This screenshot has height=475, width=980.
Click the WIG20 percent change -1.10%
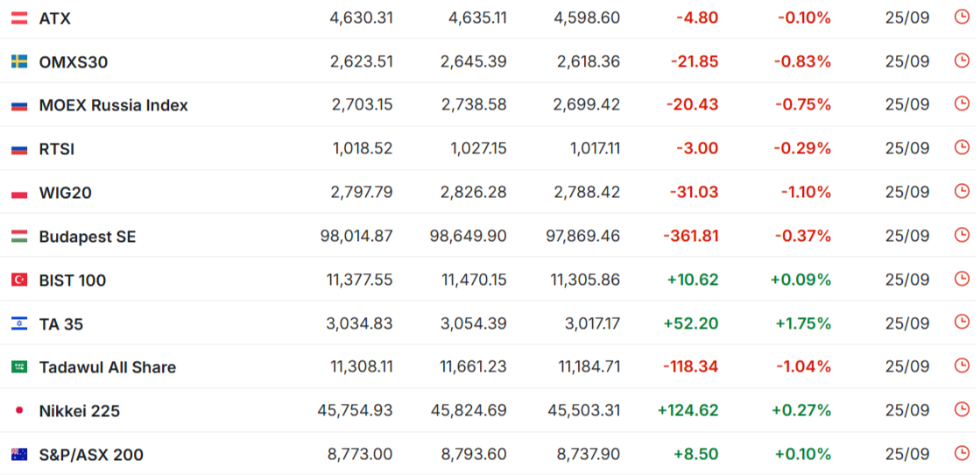click(x=806, y=192)
